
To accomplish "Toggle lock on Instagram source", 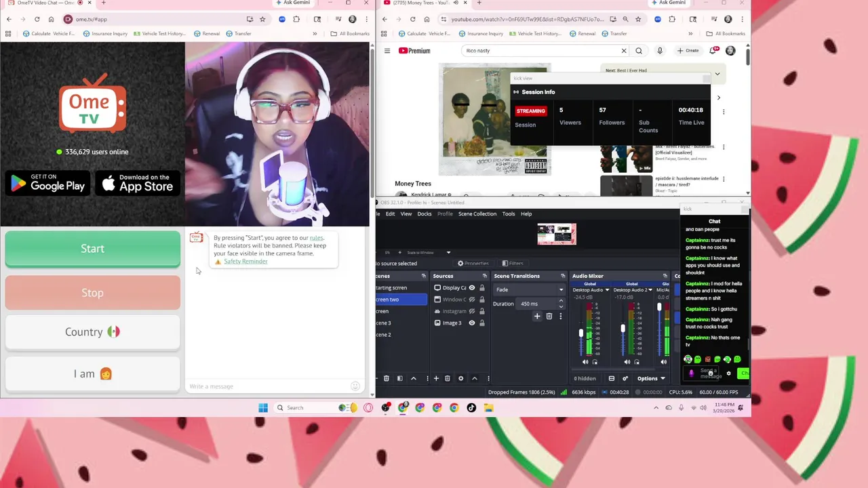I will tap(482, 311).
